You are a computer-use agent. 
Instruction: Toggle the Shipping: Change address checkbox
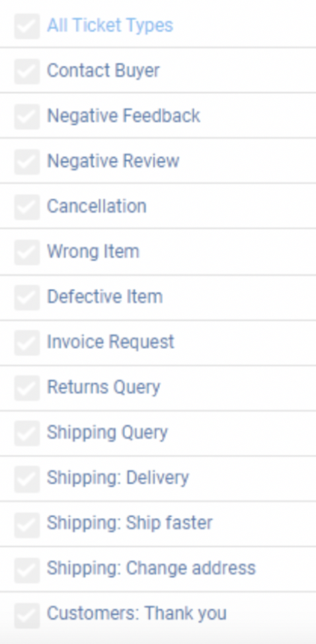(27, 570)
